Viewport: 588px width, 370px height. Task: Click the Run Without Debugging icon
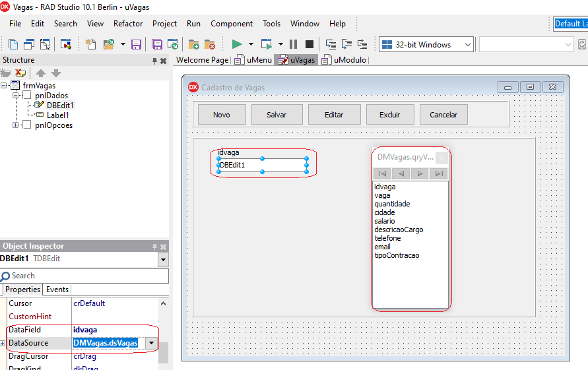[x=267, y=45]
